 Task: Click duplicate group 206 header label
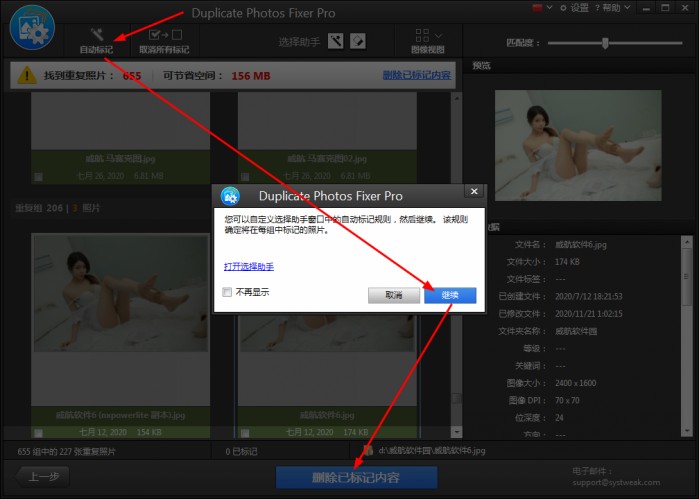(x=58, y=208)
